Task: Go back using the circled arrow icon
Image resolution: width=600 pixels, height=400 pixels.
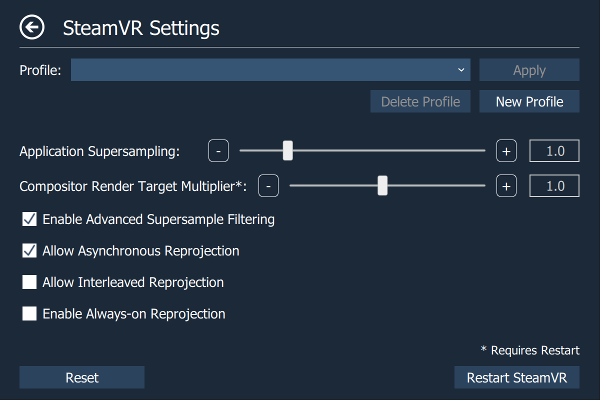Action: (32, 27)
